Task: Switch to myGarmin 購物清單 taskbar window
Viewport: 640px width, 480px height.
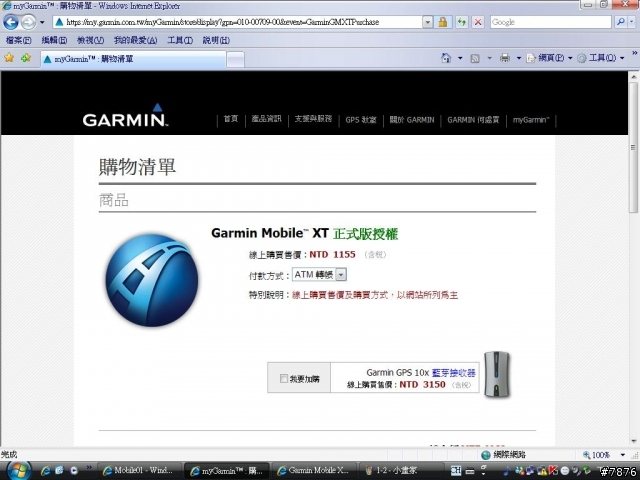Action: pyautogui.click(x=227, y=471)
